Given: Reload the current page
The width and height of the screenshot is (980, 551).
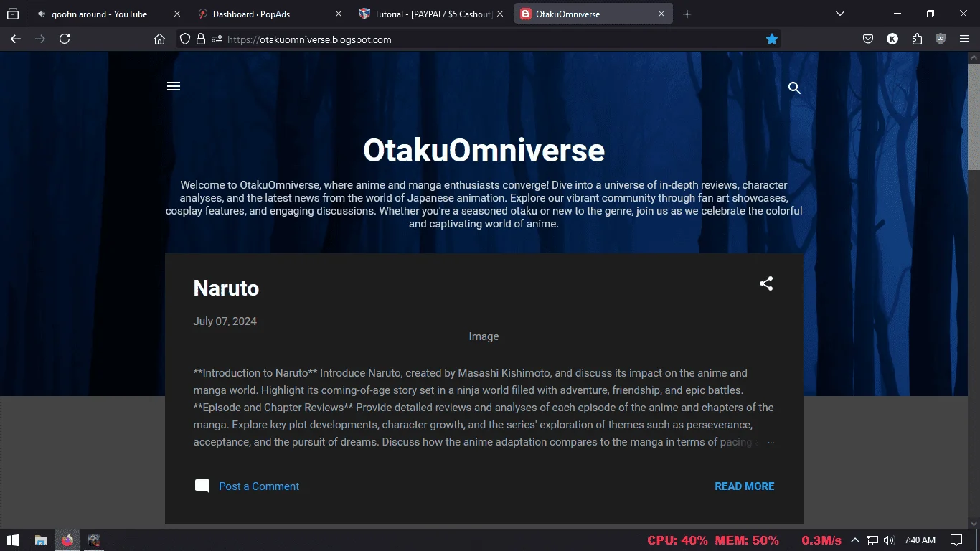Looking at the screenshot, I should click(65, 39).
